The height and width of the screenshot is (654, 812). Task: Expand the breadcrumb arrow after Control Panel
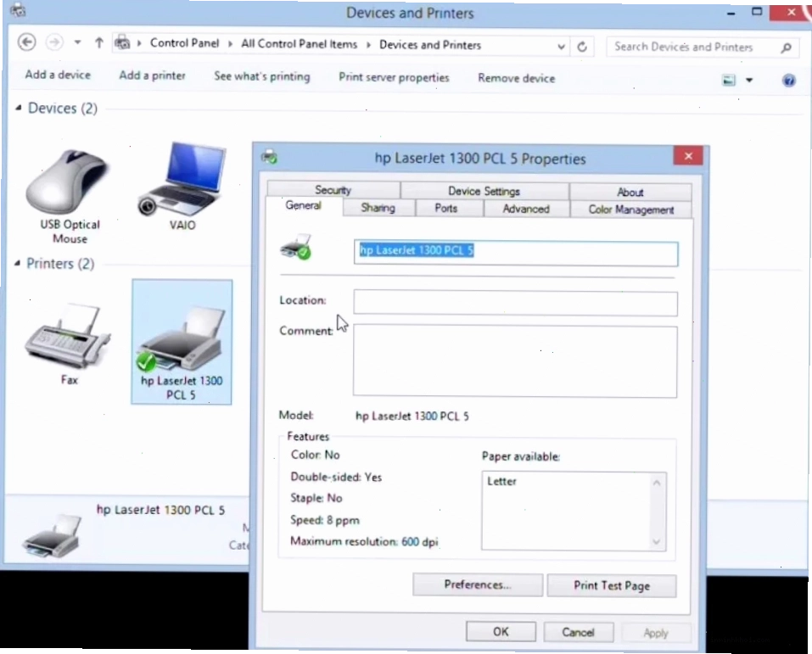pyautogui.click(x=230, y=44)
